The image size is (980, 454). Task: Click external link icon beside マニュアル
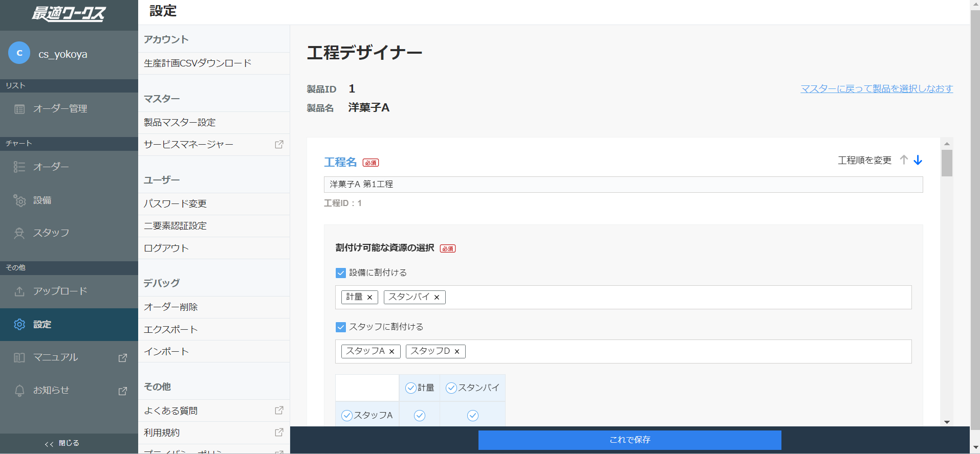coord(123,358)
